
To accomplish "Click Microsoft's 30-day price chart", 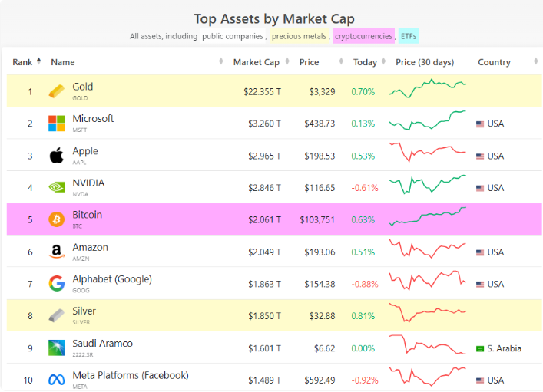I will (428, 120).
